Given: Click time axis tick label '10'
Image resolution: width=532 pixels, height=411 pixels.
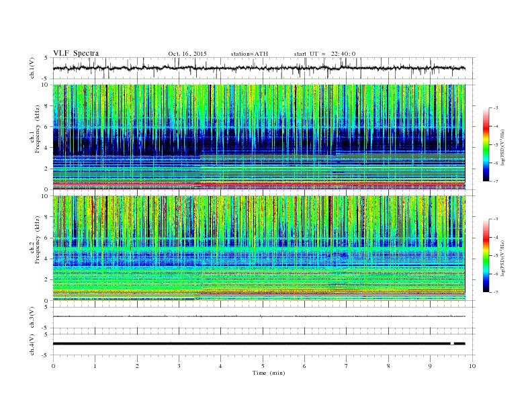Looking at the screenshot, I should click(x=472, y=366).
